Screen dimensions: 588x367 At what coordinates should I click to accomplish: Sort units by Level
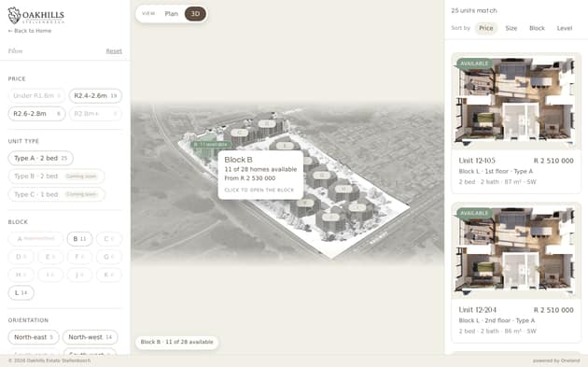[x=565, y=28]
